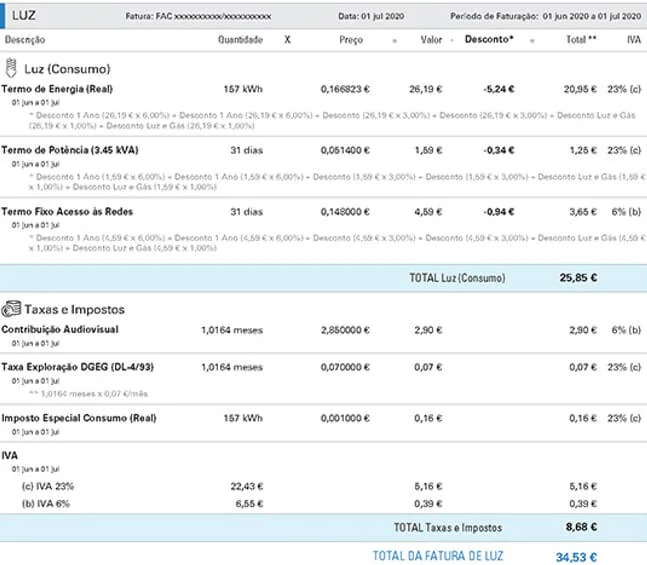647x565 pixels.
Task: Click the TOTAL Taxas e Impostos amount 8,68 €
Action: pos(581,527)
